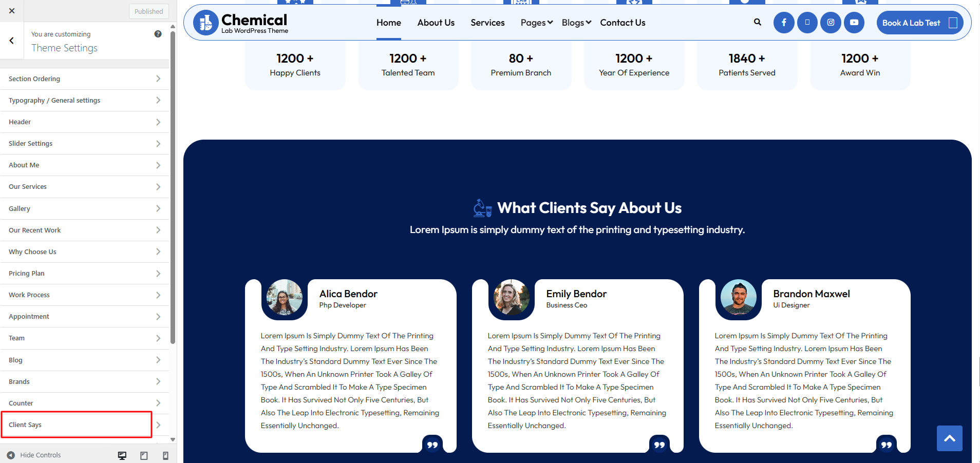980x463 pixels.
Task: Click the search magnifier icon in header
Action: [x=757, y=22]
